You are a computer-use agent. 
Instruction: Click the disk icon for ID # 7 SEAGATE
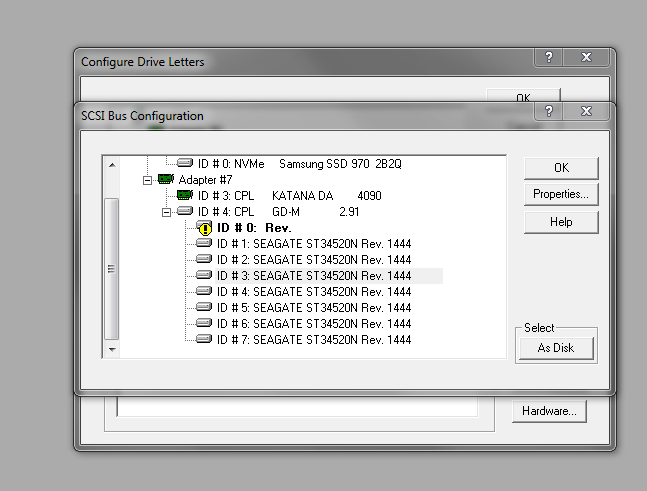(204, 339)
